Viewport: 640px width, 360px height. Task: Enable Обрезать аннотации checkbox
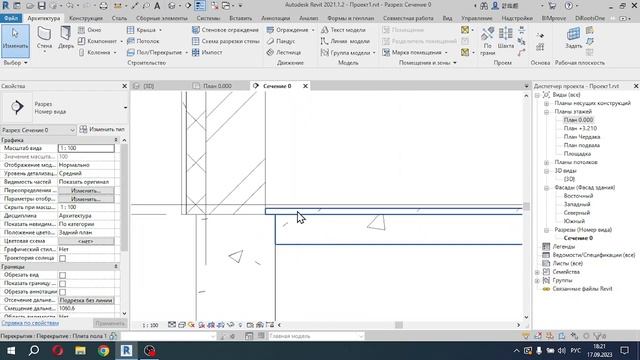[62, 292]
